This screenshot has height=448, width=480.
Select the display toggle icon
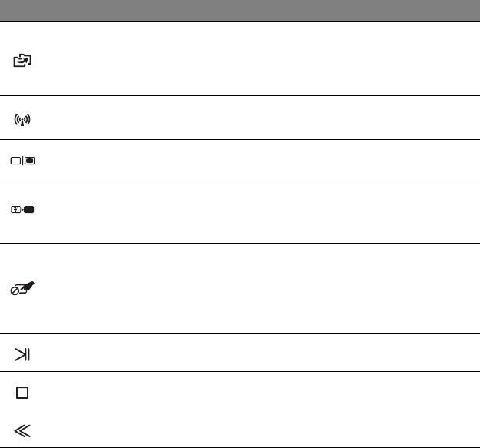[x=22, y=161]
